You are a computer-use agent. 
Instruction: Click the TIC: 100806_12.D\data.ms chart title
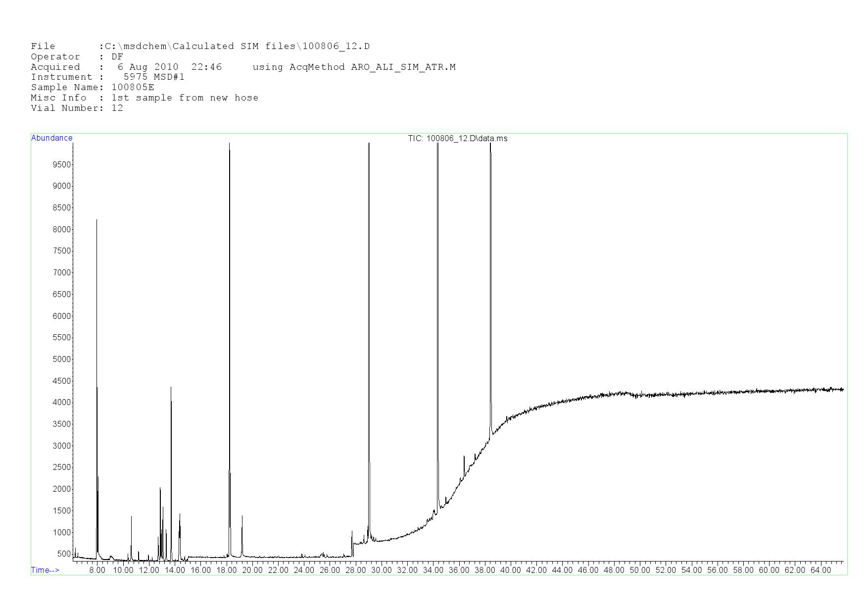[x=457, y=139]
